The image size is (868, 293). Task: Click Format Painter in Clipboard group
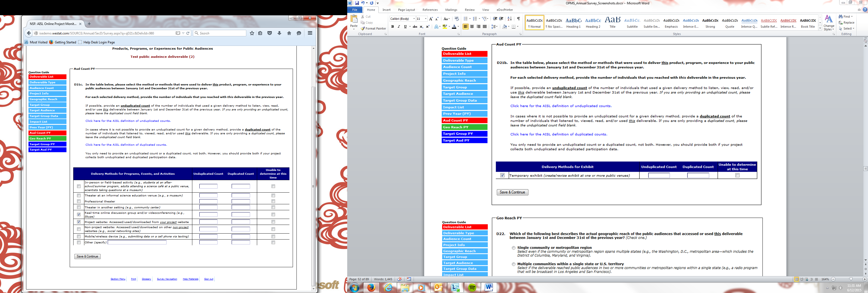coord(373,29)
